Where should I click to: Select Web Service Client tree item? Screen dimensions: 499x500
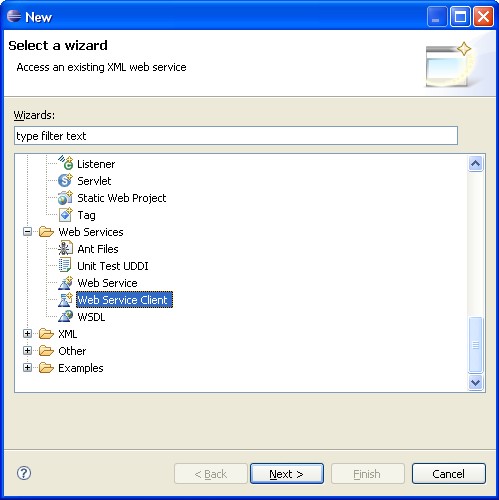pos(124,300)
